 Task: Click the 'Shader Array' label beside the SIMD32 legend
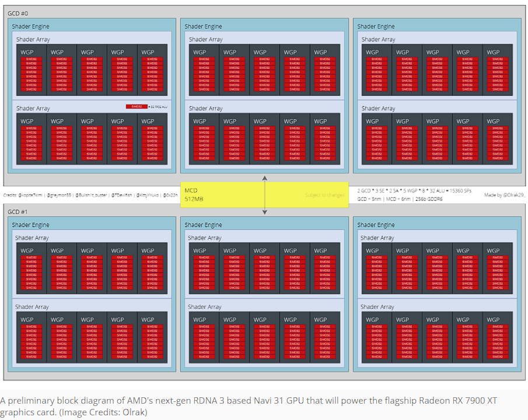[33, 108]
